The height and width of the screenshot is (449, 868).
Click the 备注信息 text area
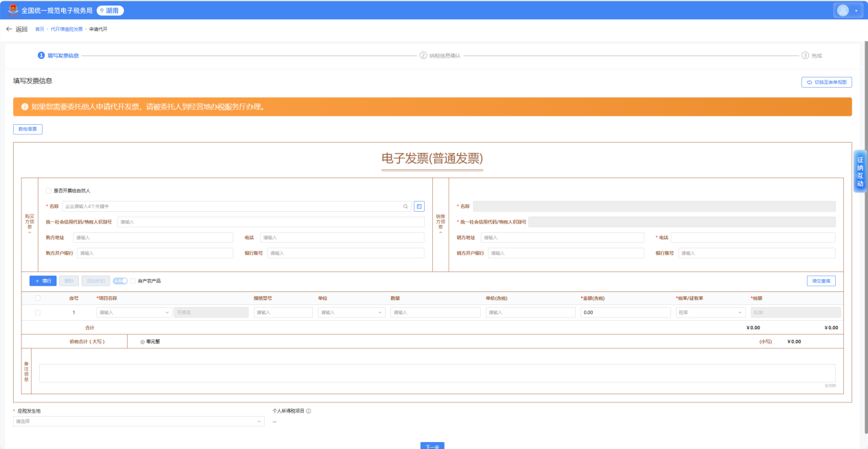tap(437, 373)
